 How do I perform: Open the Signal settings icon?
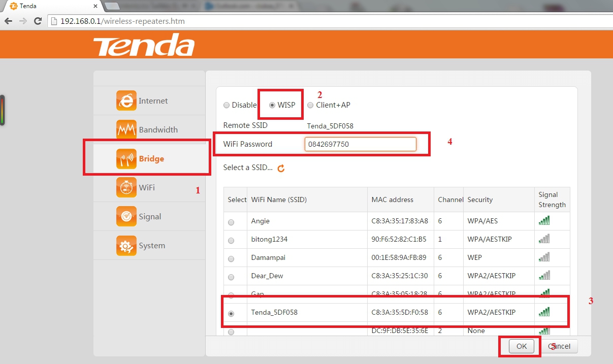point(126,216)
